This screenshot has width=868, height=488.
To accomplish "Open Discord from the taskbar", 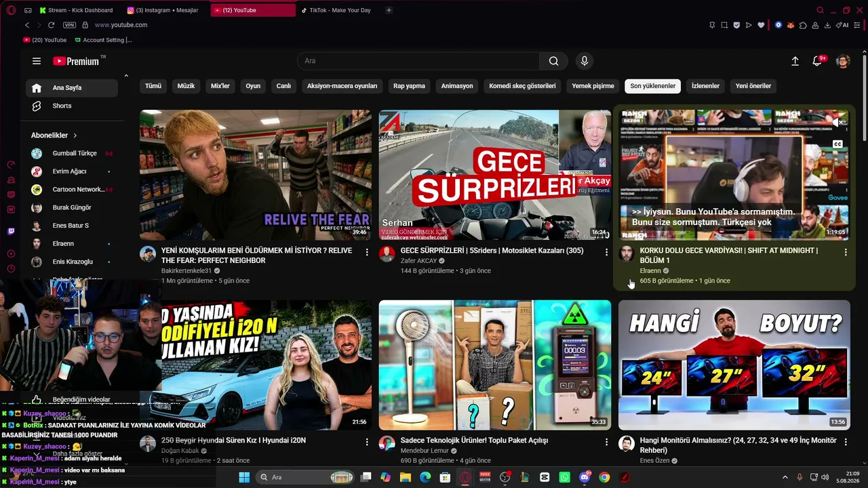I will 585,477.
